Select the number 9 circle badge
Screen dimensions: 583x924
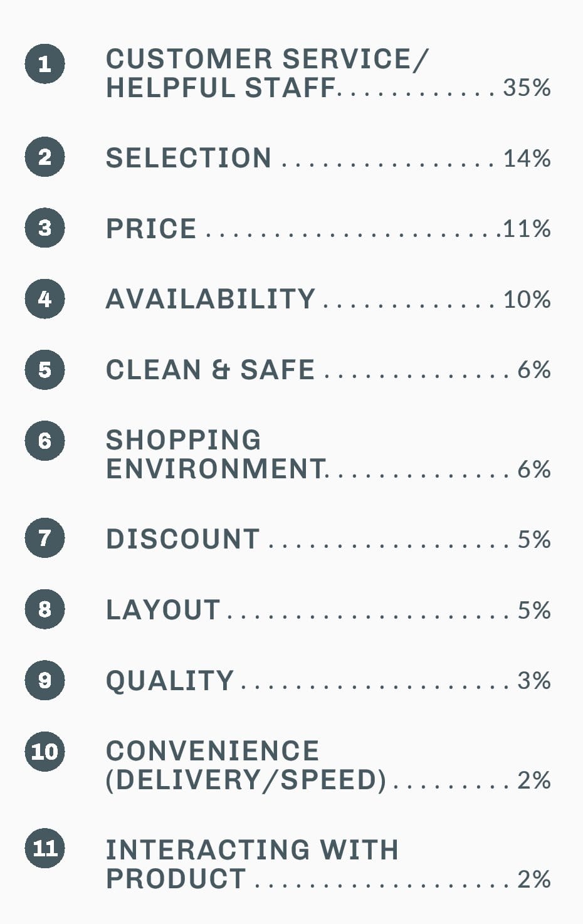(45, 680)
